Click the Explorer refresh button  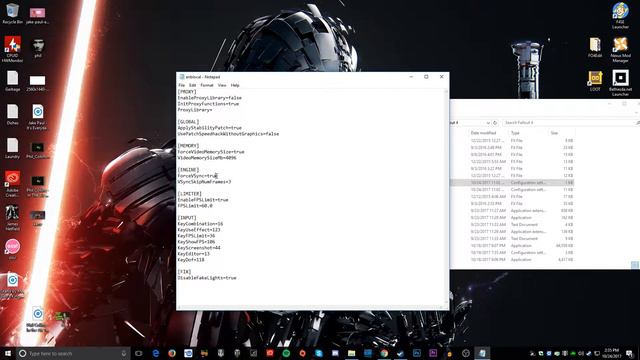click(495, 122)
